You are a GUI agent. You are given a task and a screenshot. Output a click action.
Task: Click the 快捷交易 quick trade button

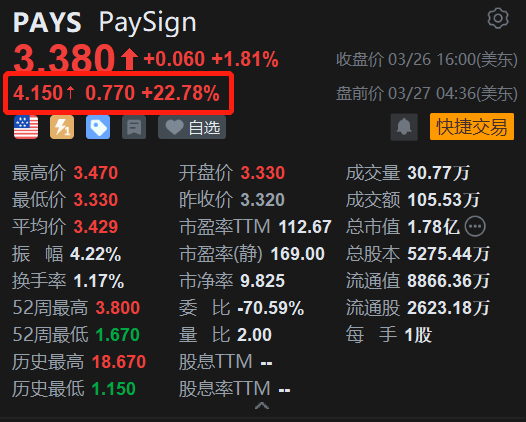(472, 127)
